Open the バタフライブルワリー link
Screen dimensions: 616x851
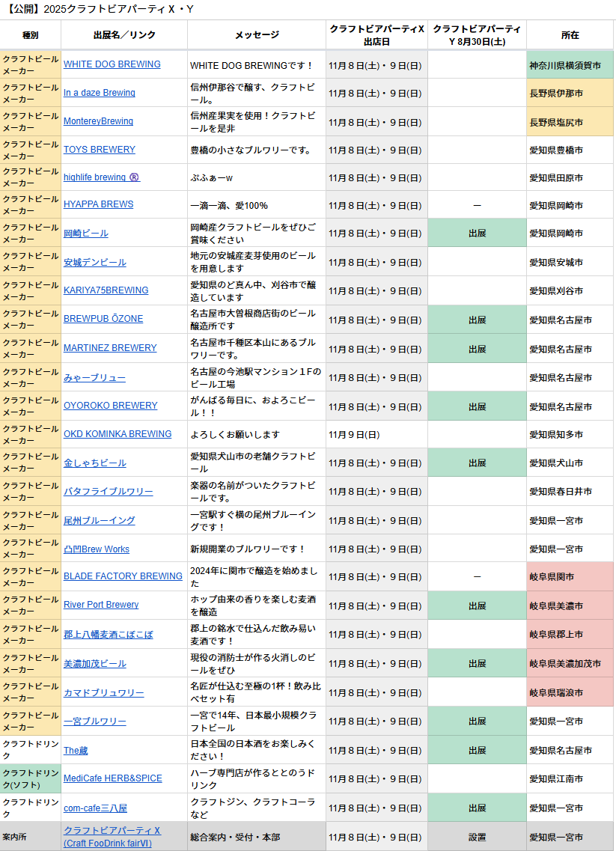108,491
